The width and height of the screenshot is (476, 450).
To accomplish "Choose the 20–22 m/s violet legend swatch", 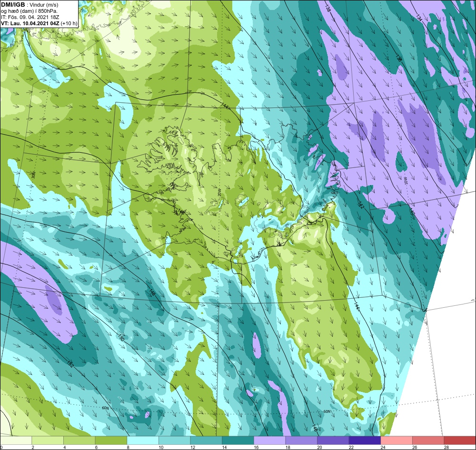I will coord(333,440).
